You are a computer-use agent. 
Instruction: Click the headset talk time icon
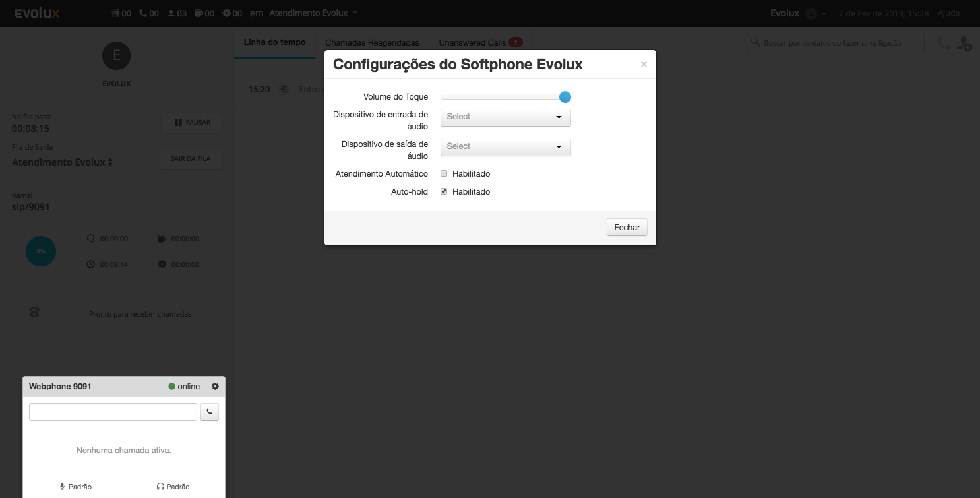pyautogui.click(x=91, y=239)
